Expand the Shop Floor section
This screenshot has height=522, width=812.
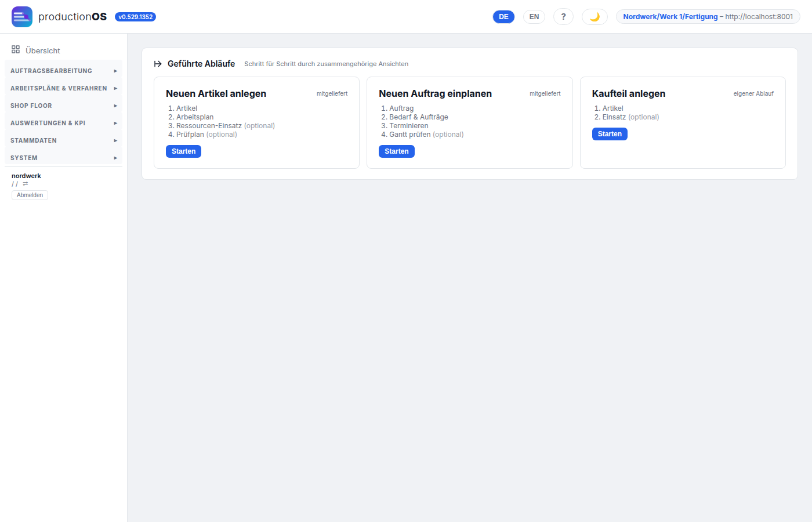(64, 106)
